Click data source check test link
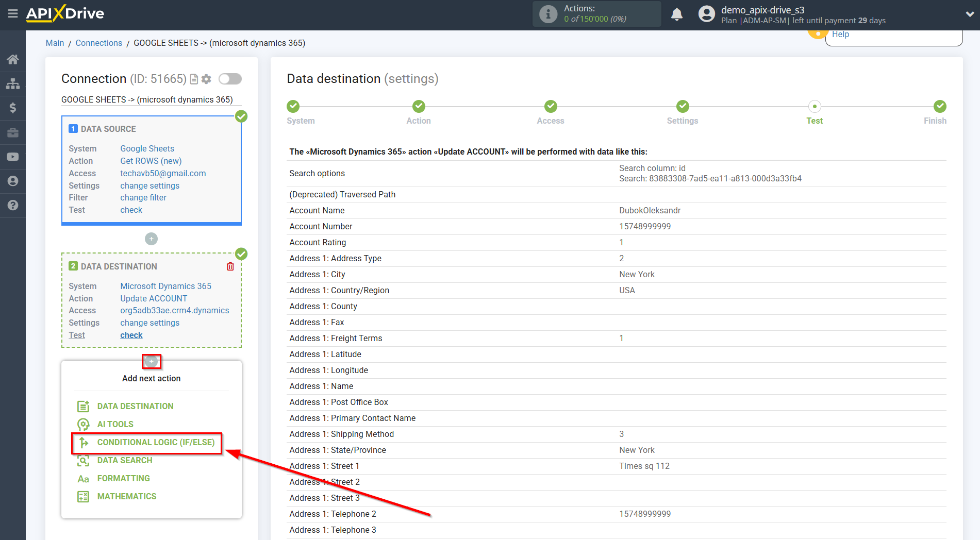 131,210
